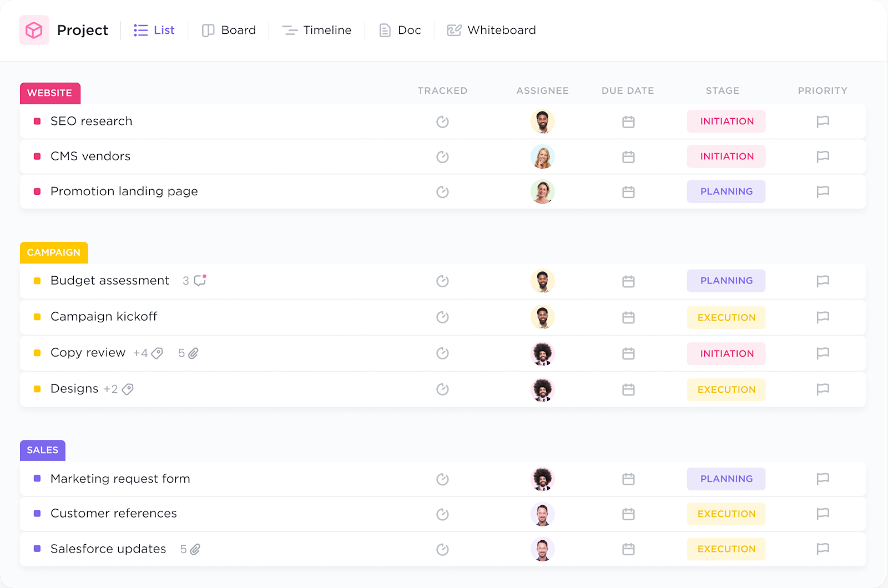Viewport: 888px width, 588px height.
Task: Start the timer on Designs task
Action: (x=442, y=389)
